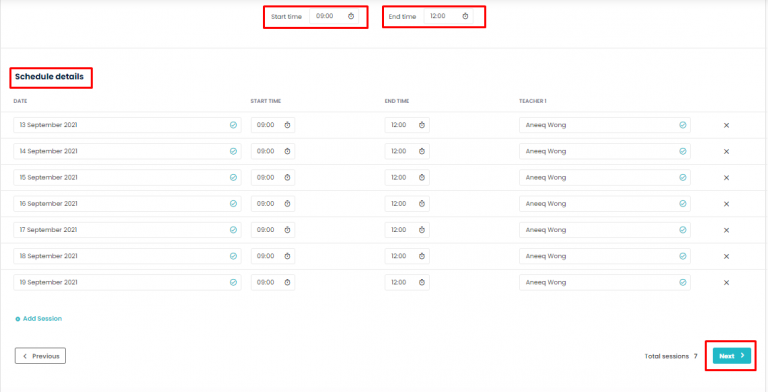Image resolution: width=768 pixels, height=392 pixels.
Task: Click the clock icon in top Start time field
Action: tap(351, 16)
